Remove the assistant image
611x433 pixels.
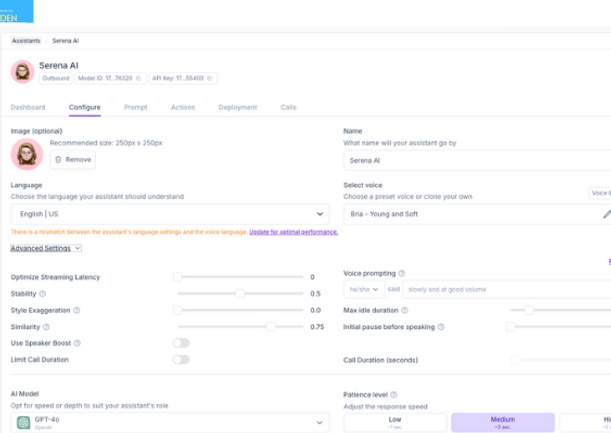click(x=73, y=159)
